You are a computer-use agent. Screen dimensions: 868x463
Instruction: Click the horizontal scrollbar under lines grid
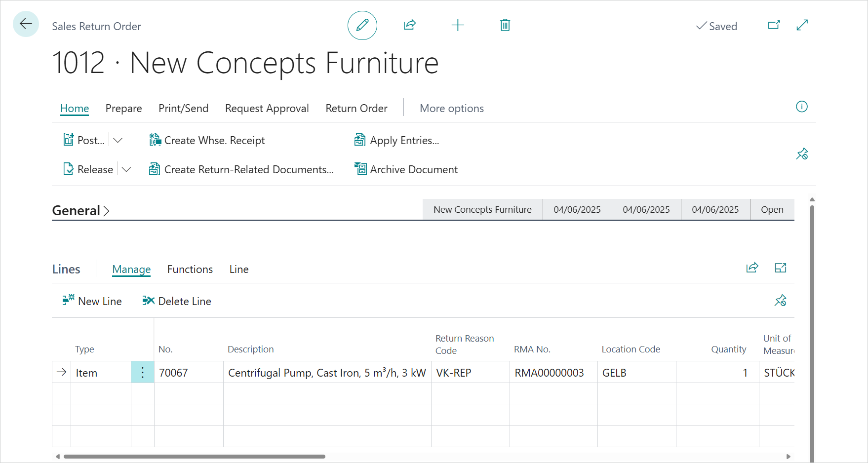(x=194, y=457)
